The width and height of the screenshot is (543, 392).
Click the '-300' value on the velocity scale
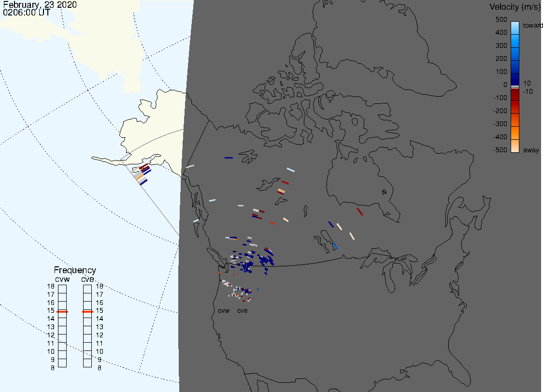500,124
